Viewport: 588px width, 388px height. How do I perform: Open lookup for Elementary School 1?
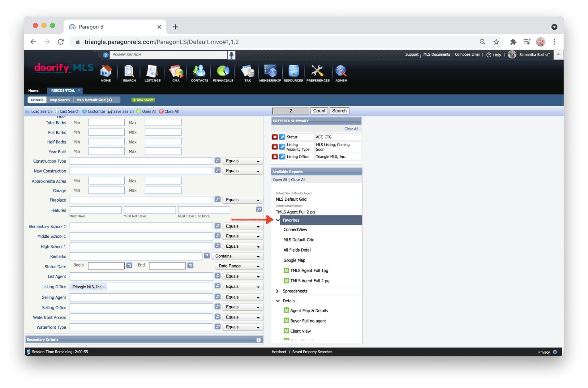coord(217,226)
